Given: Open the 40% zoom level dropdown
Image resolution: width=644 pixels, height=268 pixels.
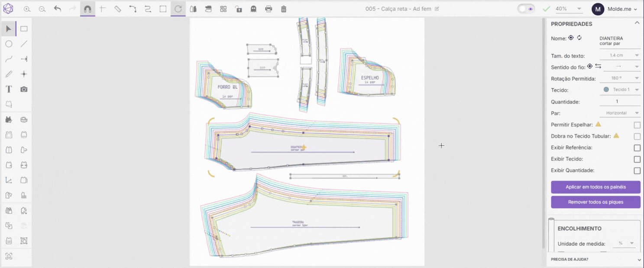Looking at the screenshot, I should tap(568, 9).
